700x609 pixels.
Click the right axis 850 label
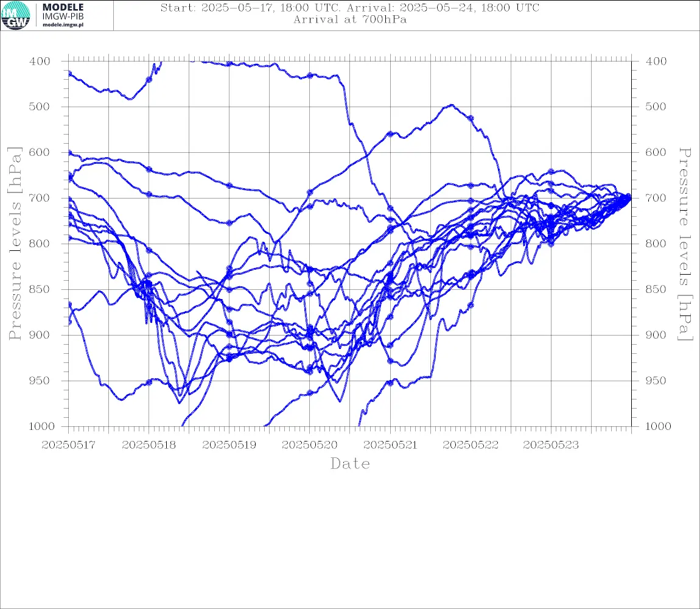[656, 289]
